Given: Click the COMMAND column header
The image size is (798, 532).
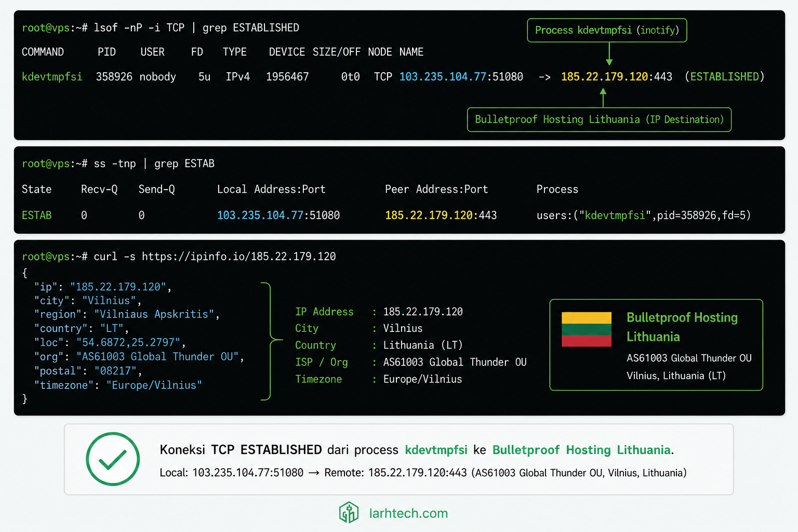Looking at the screenshot, I should pos(43,52).
